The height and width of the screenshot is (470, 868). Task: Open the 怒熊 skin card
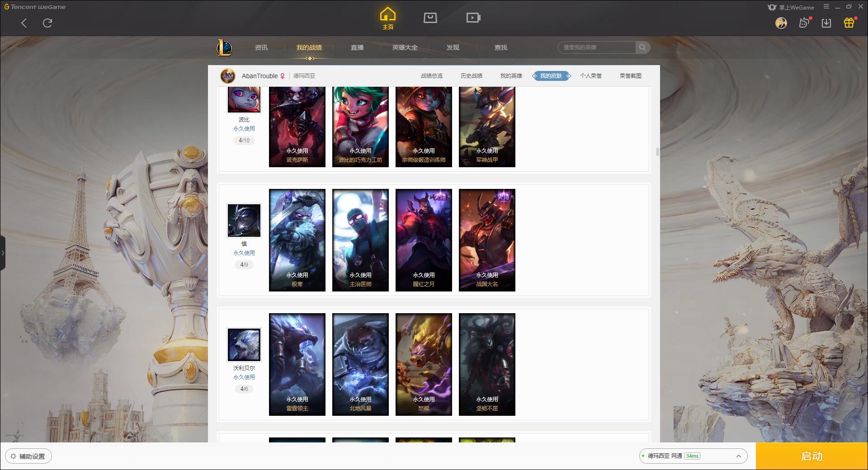click(x=424, y=364)
